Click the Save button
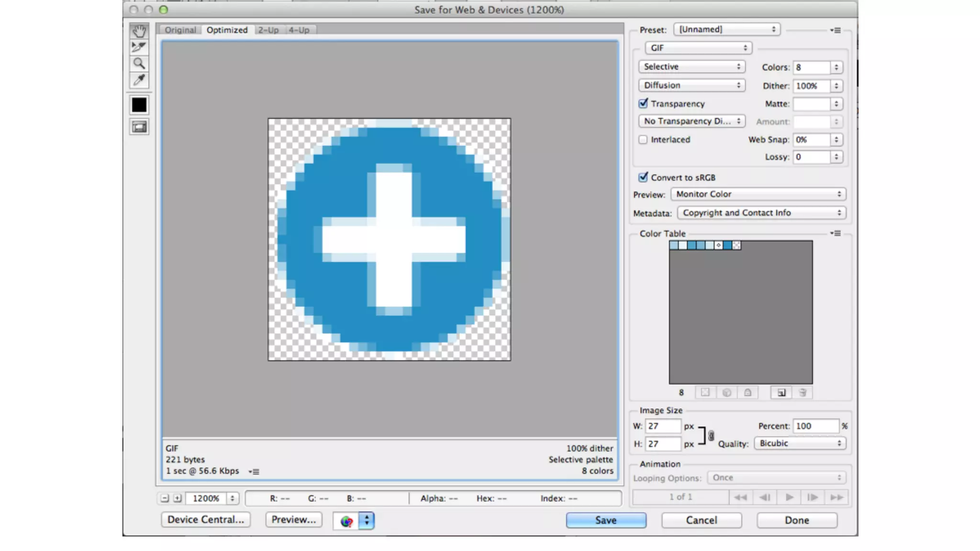Image resolution: width=980 pixels, height=551 pixels. tap(605, 520)
